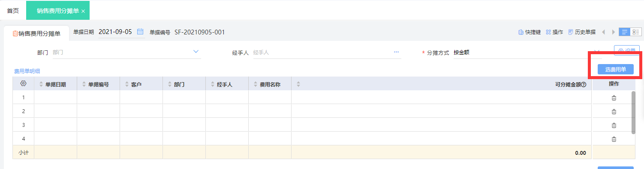Click the table column settings gear icon
This screenshot has width=644, height=169.
[x=23, y=84]
